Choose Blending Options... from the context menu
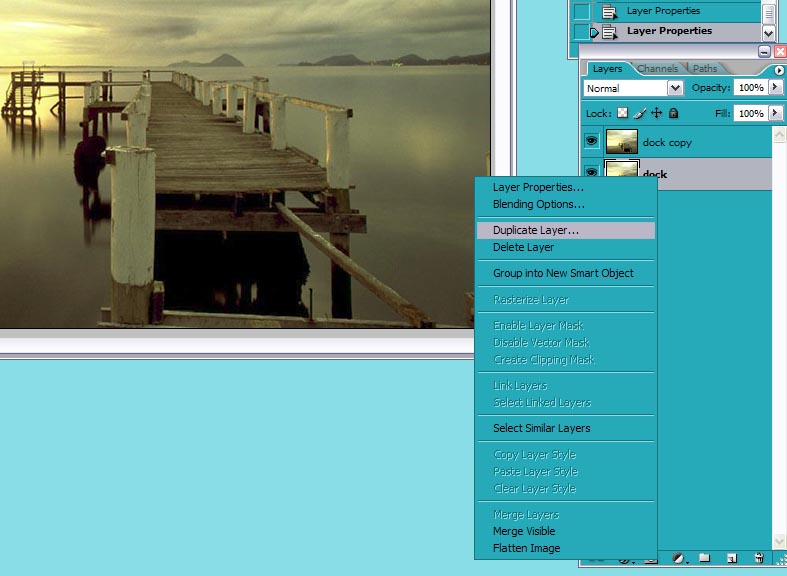This screenshot has width=787, height=576. (539, 204)
